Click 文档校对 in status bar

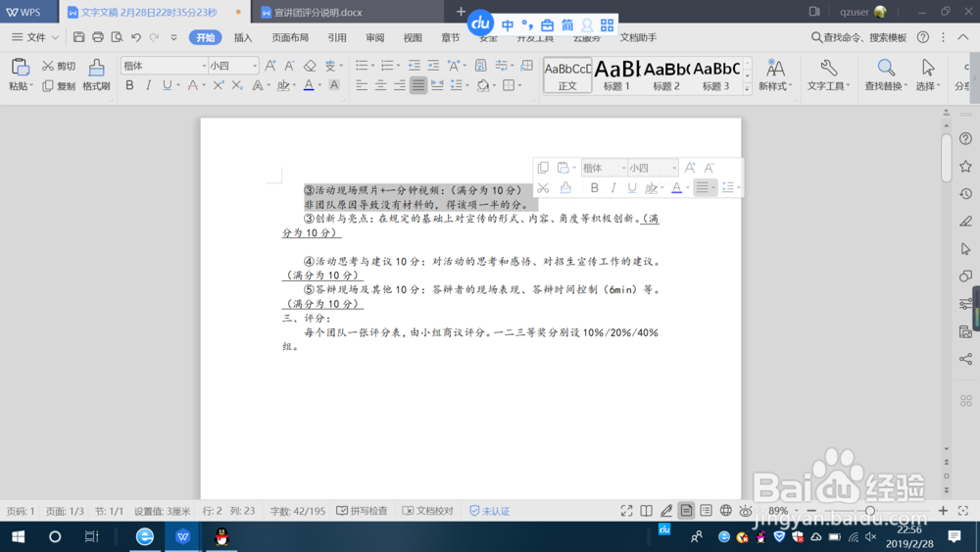click(427, 511)
